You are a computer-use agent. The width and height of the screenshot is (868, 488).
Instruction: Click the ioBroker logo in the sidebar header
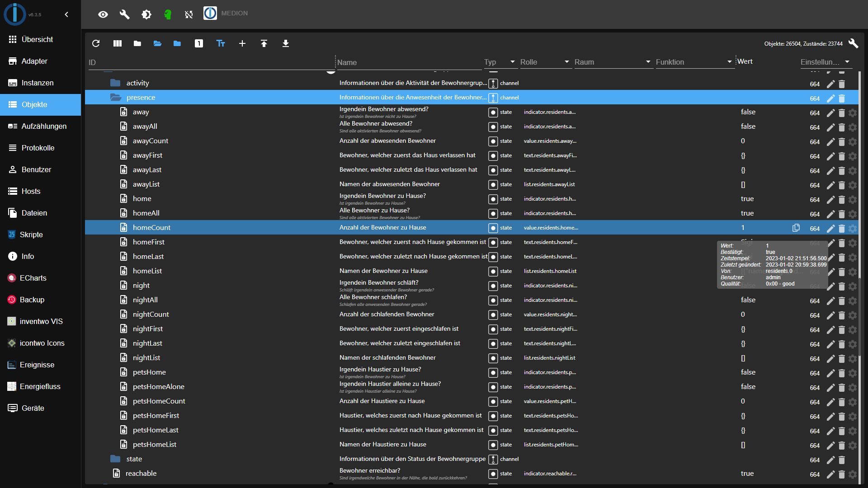click(x=15, y=14)
